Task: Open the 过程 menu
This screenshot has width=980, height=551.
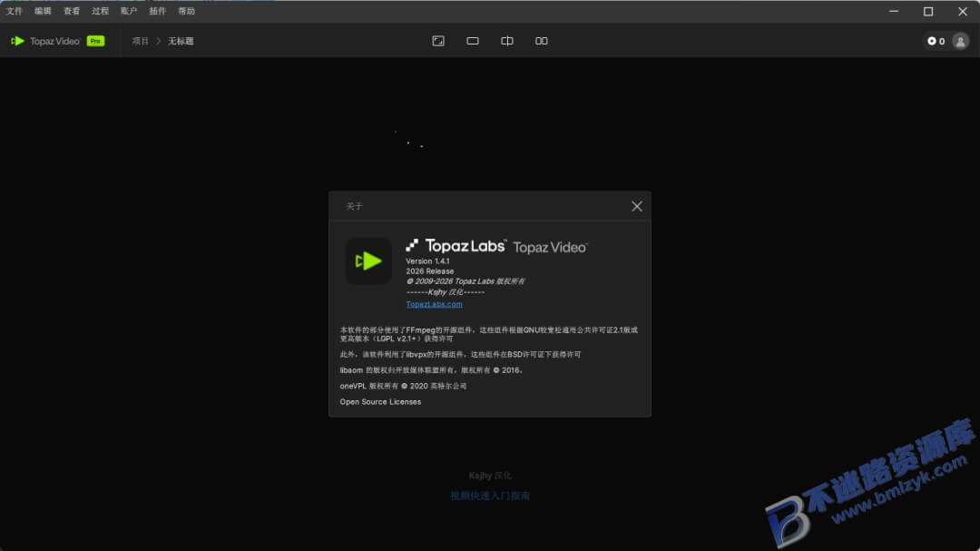Action: 100,11
